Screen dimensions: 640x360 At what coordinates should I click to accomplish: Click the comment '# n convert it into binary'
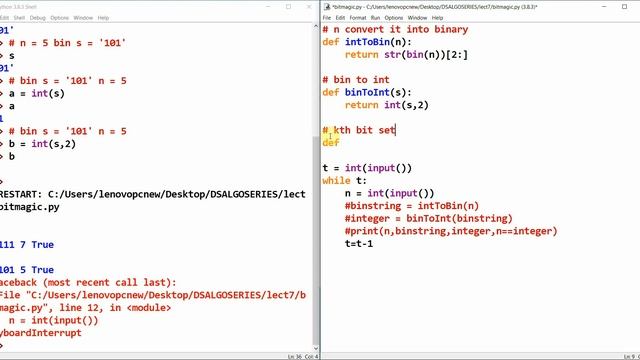pyautogui.click(x=395, y=29)
